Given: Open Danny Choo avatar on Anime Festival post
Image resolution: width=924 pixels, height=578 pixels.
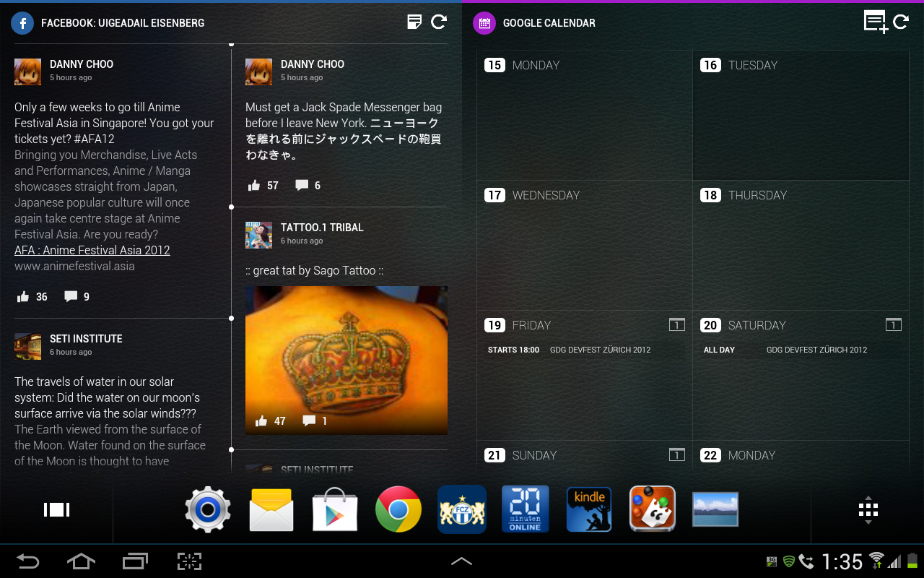Looking at the screenshot, I should pos(27,72).
